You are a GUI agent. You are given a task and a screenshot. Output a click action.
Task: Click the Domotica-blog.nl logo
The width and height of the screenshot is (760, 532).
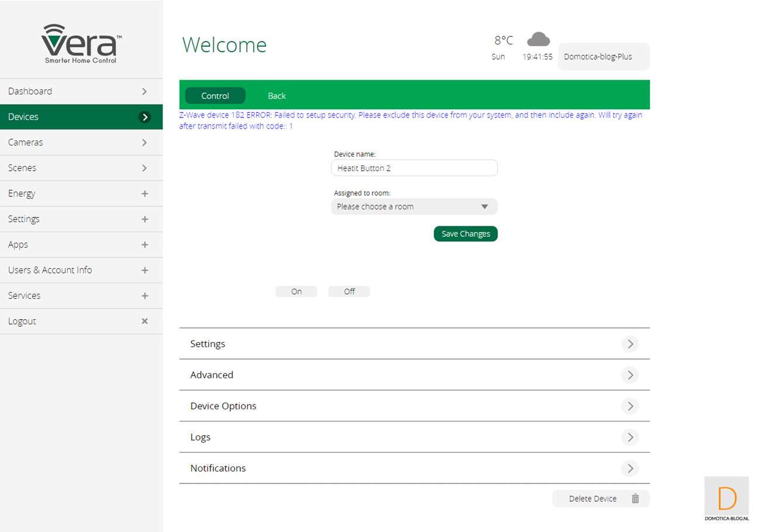tap(727, 498)
